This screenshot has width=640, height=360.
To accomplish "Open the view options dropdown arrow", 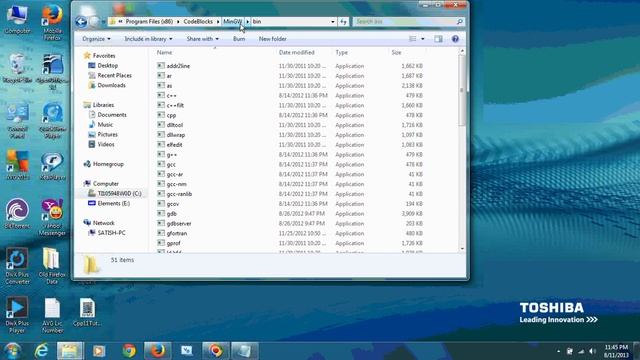I will coord(422,39).
